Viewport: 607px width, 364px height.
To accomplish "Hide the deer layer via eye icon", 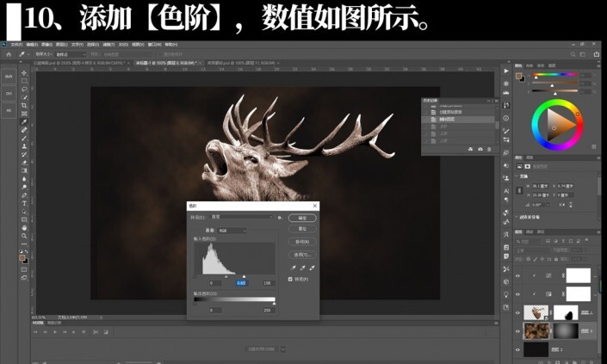I will [x=517, y=312].
